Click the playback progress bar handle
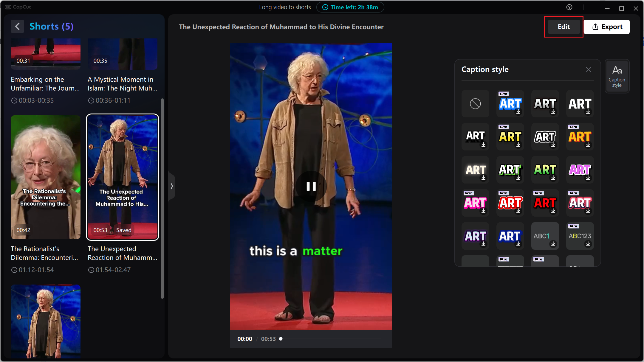Viewport: 644px width, 362px height. coord(281,339)
